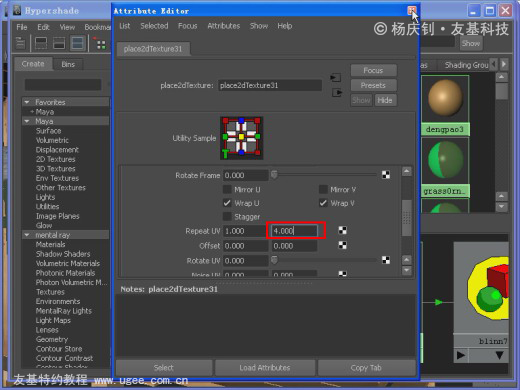Enable the Mirror V checkbox
520x390 pixels.
pos(323,190)
